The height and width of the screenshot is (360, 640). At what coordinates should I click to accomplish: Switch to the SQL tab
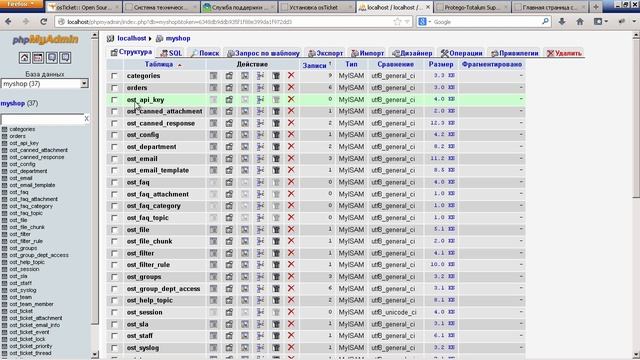[171, 53]
